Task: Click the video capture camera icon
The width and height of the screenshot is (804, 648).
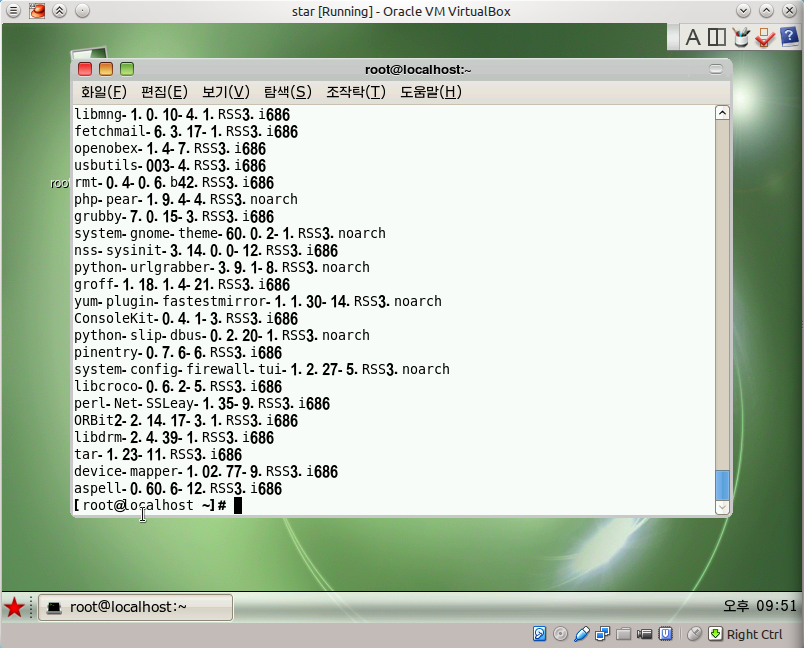Action: (645, 635)
